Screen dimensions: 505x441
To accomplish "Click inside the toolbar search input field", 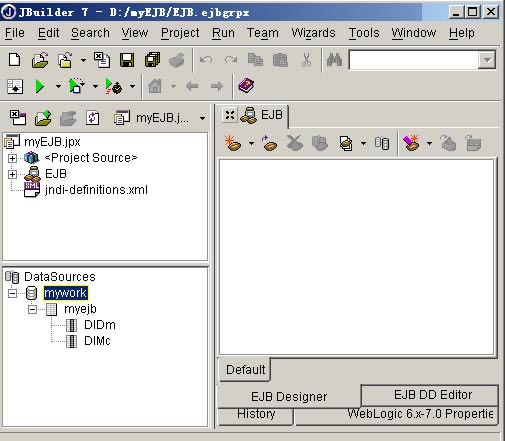I will click(x=413, y=60).
